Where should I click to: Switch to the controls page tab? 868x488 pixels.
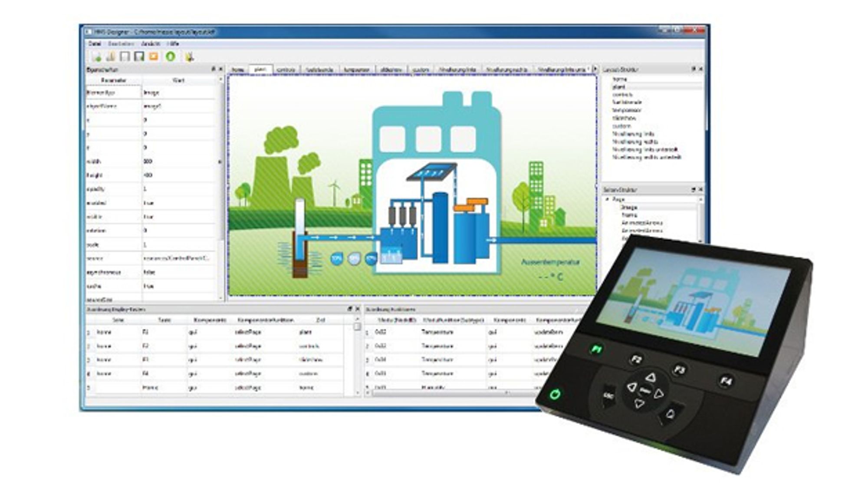[x=286, y=69]
